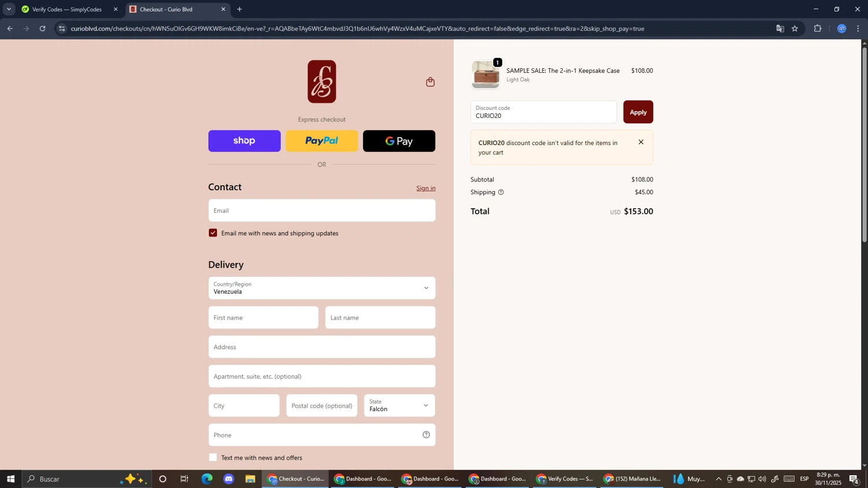Open the shipping info help icon
This screenshot has width=868, height=488.
click(501, 192)
